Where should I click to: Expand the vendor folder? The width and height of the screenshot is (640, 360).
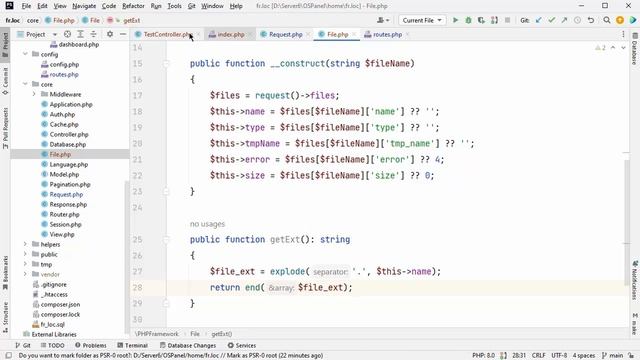25,274
